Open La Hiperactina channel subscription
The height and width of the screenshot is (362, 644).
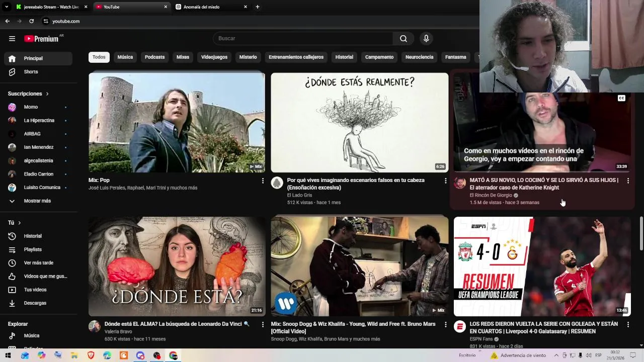[38, 121]
